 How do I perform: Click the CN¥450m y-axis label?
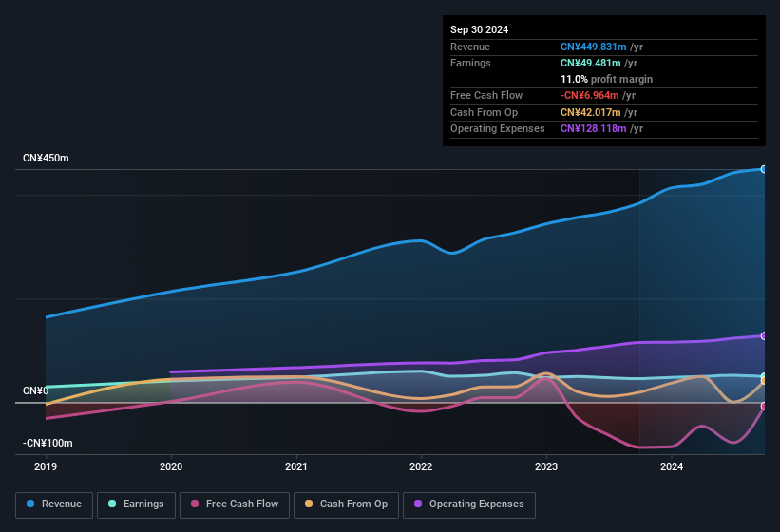click(46, 158)
